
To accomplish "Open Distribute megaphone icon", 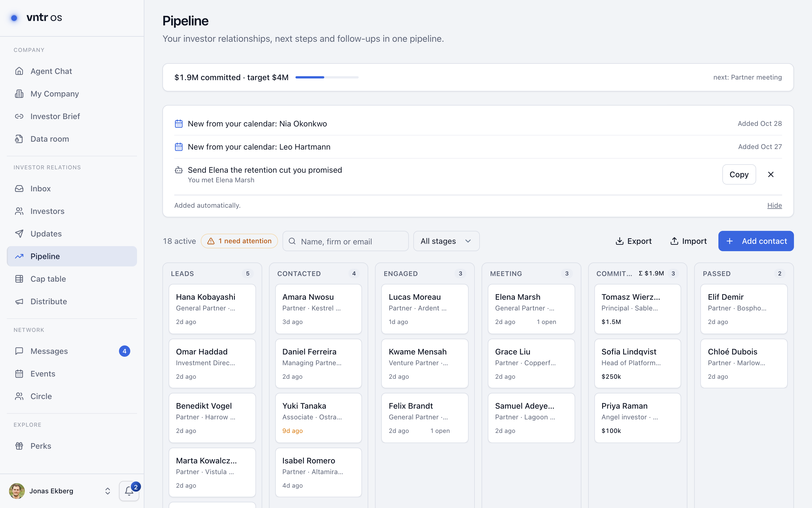I will coord(19,301).
